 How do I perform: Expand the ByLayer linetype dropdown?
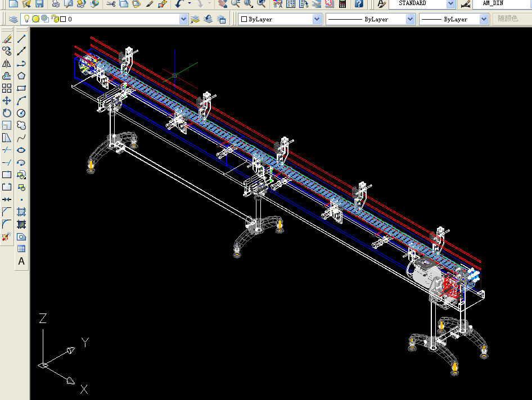pyautogui.click(x=410, y=19)
